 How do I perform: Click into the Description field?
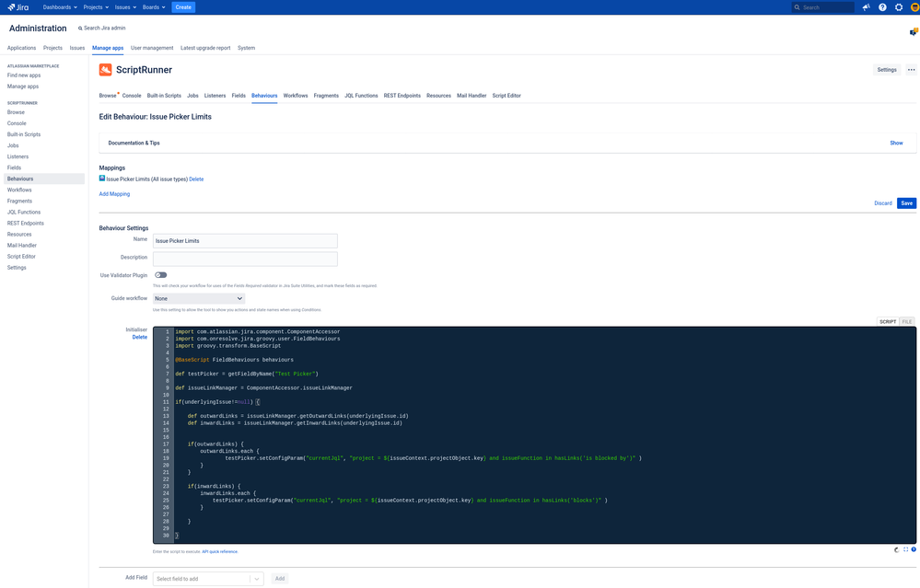coord(245,259)
